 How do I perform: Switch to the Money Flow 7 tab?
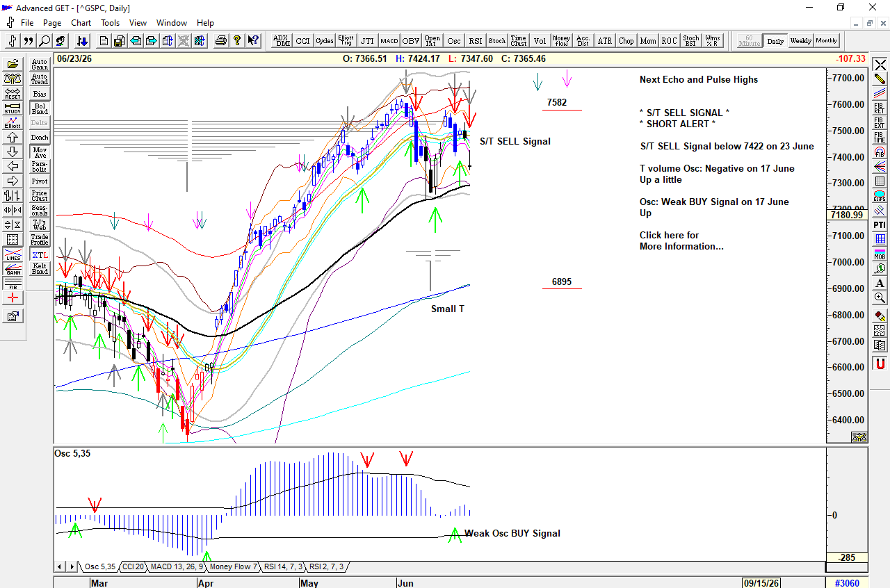(x=234, y=567)
